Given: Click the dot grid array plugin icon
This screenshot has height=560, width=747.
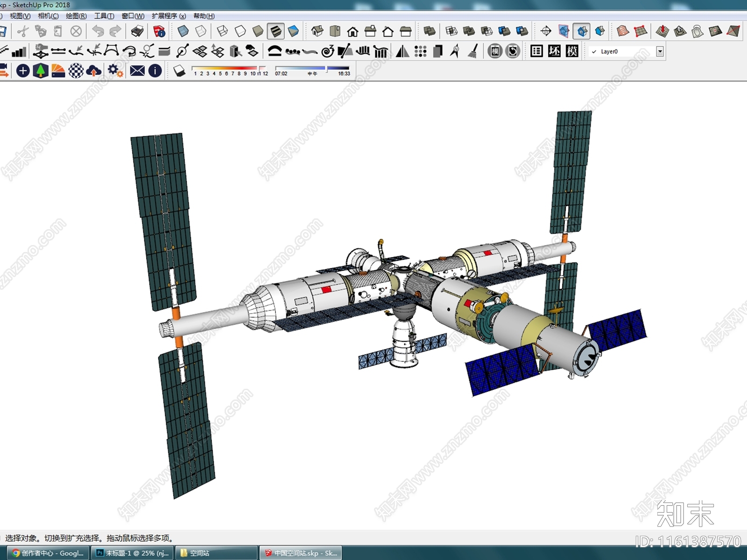Looking at the screenshot, I should [x=420, y=51].
